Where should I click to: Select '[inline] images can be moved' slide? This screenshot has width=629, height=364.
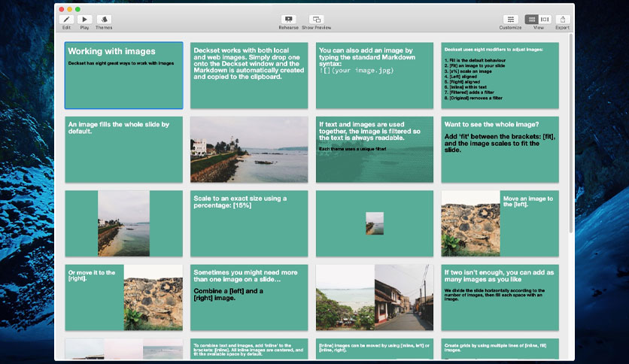point(375,349)
